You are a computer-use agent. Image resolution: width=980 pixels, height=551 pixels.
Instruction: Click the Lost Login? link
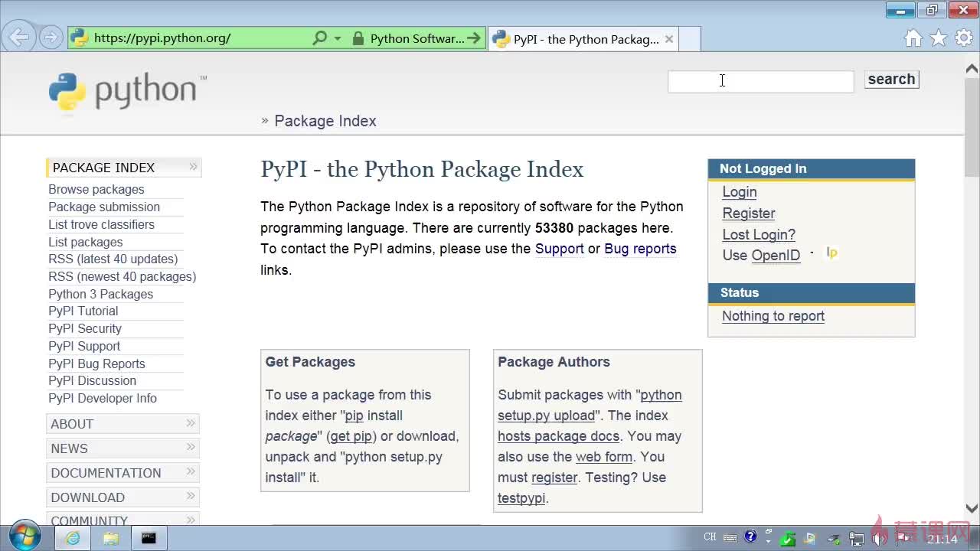pos(759,235)
